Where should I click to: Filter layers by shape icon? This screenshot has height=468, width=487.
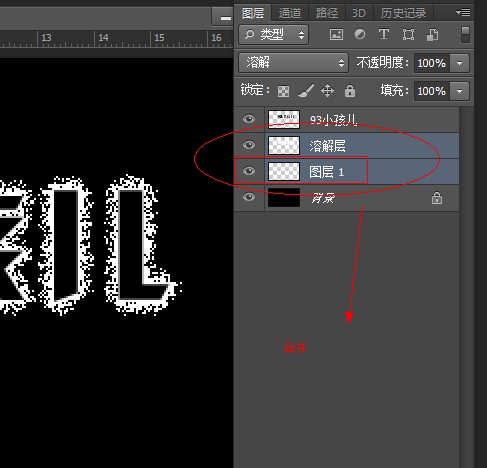tap(408, 34)
